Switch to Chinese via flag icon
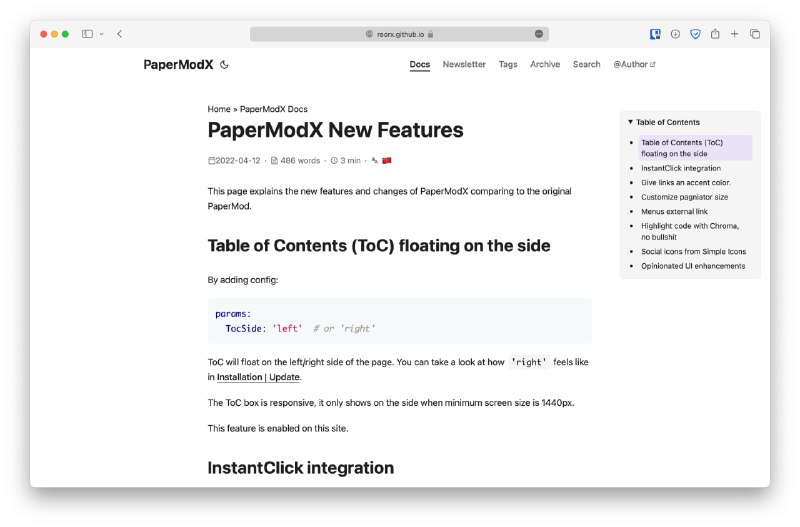Screen dimensions: 800x527 pos(387,161)
